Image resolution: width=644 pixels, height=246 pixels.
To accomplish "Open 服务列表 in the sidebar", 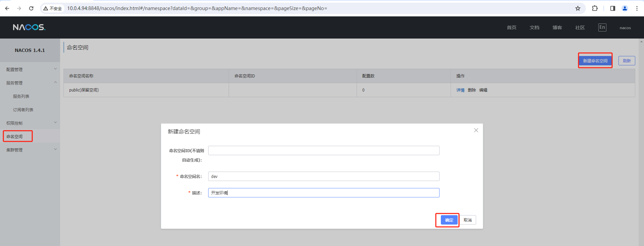I will (21, 96).
